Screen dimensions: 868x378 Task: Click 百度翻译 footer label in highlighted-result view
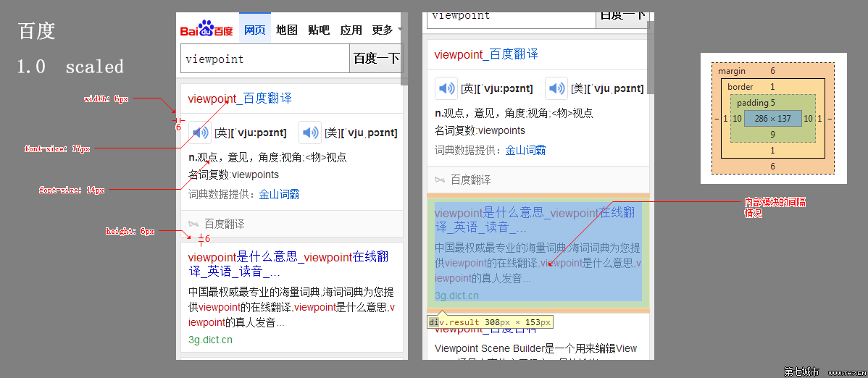[x=470, y=180]
